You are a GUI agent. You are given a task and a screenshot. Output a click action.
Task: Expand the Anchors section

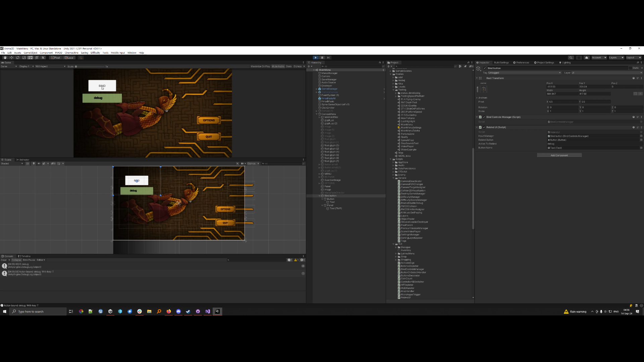pyautogui.click(x=477, y=98)
